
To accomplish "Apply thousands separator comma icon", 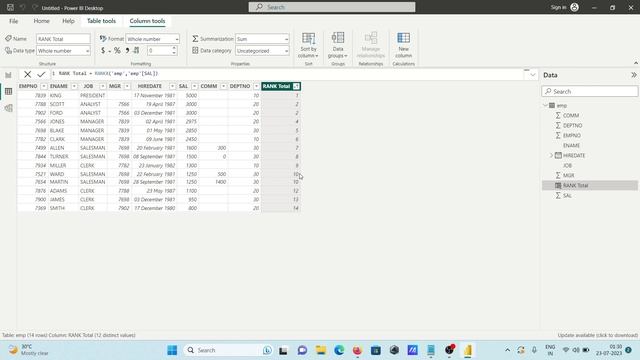I will [x=127, y=50].
